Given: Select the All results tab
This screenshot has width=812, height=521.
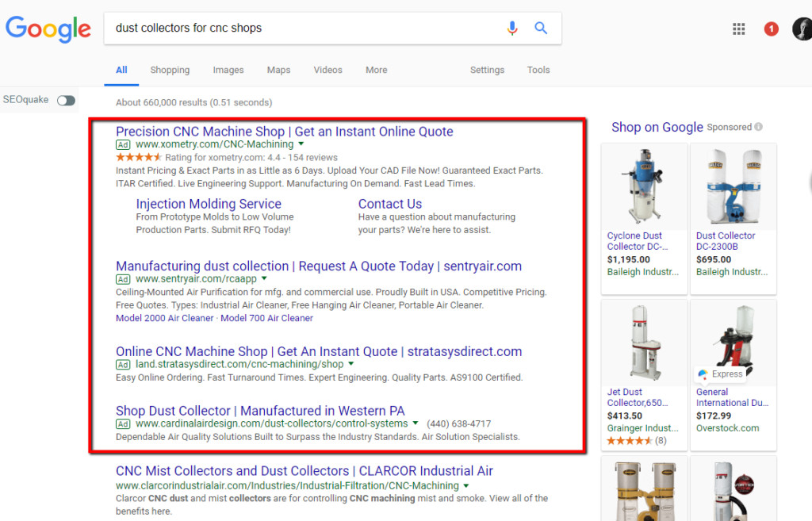Looking at the screenshot, I should [x=121, y=70].
